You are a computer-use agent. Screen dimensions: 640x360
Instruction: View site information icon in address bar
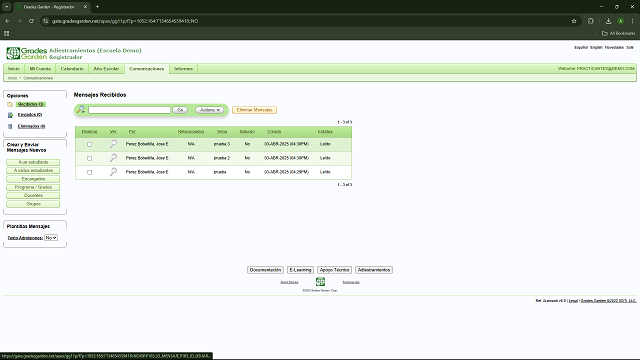(x=46, y=21)
